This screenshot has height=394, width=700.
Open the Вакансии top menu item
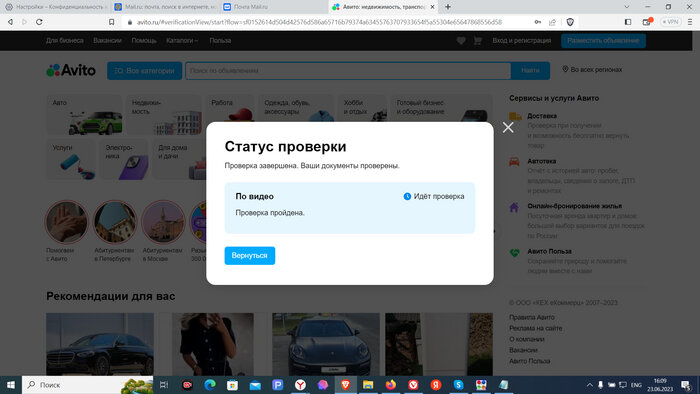[x=107, y=41]
